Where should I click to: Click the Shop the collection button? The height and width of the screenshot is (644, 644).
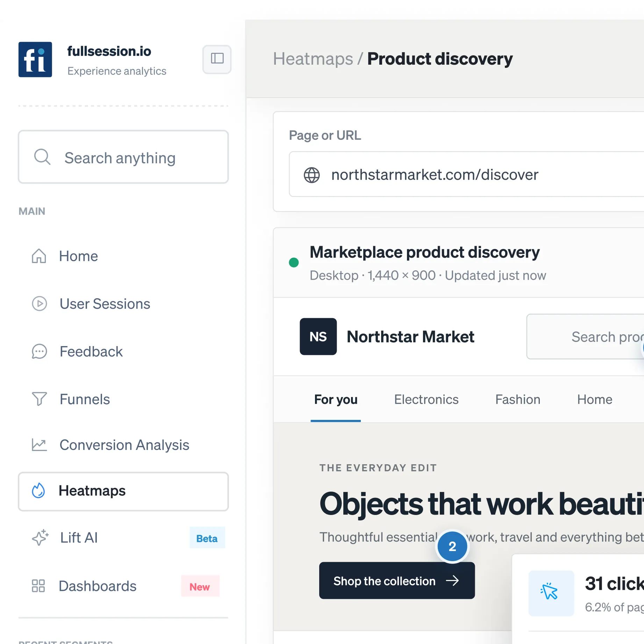[397, 580]
